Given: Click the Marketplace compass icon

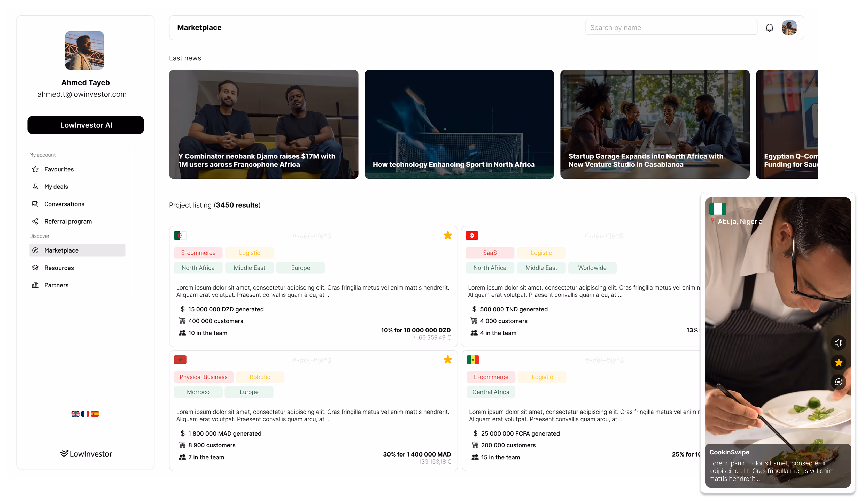Looking at the screenshot, I should click(35, 250).
